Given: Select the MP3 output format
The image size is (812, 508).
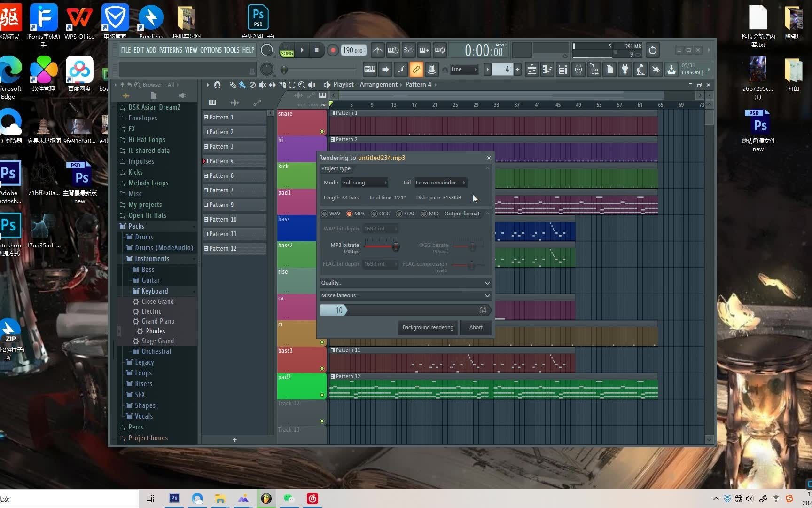Looking at the screenshot, I should click(x=355, y=214).
